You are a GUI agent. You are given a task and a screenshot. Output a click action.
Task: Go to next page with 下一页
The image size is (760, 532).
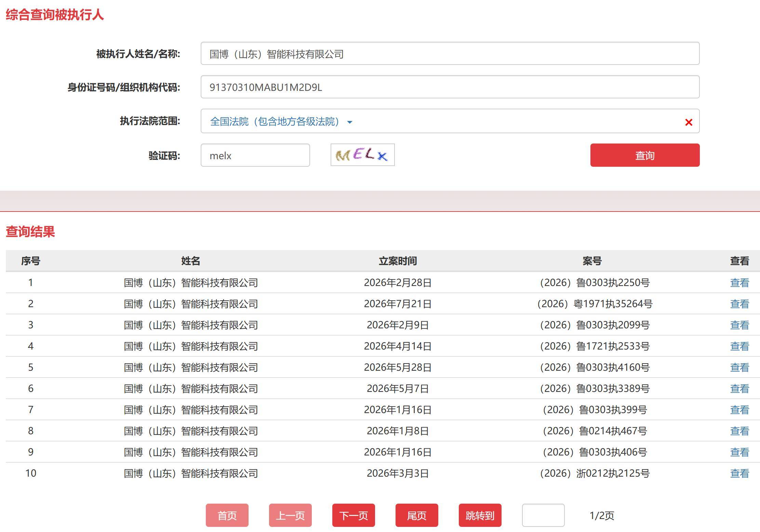[x=354, y=515]
